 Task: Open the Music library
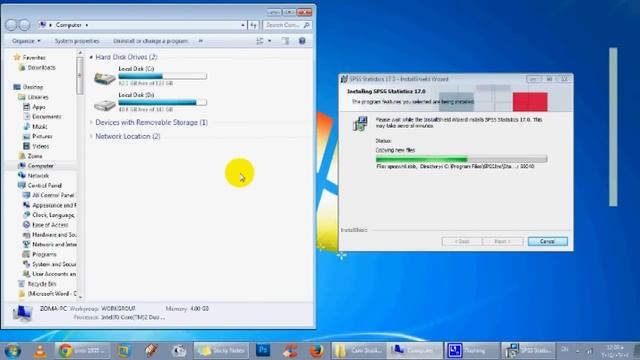click(40, 127)
